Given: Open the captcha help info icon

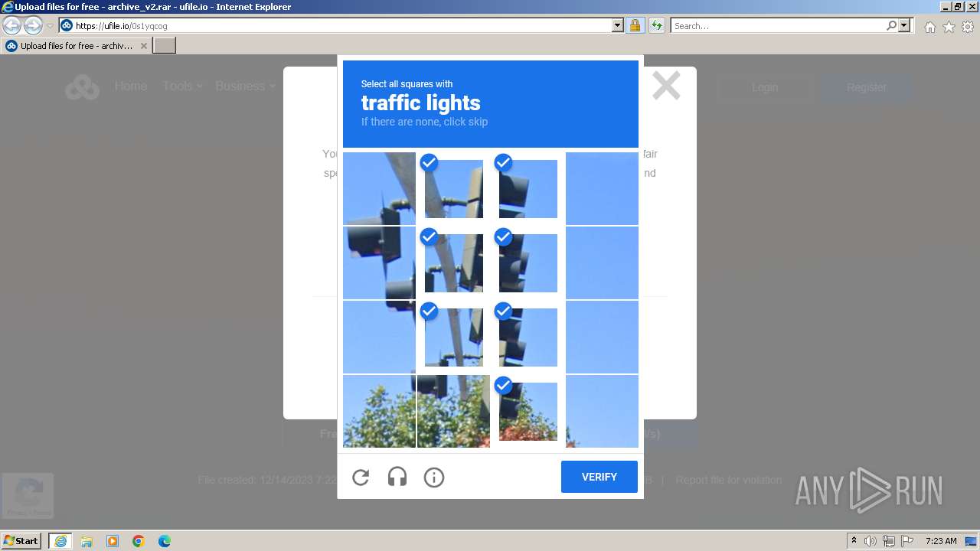Looking at the screenshot, I should [x=434, y=478].
